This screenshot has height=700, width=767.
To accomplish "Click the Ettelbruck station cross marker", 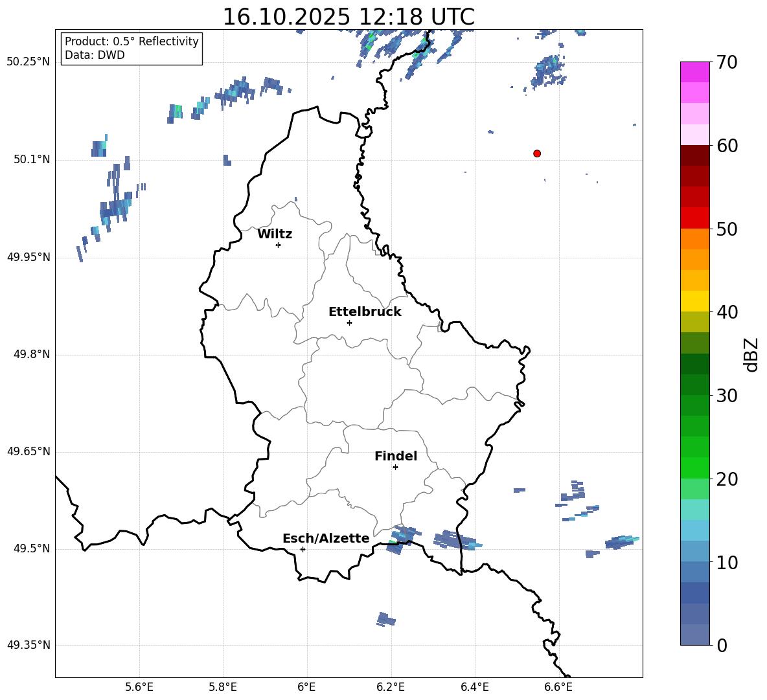I will 349,322.
